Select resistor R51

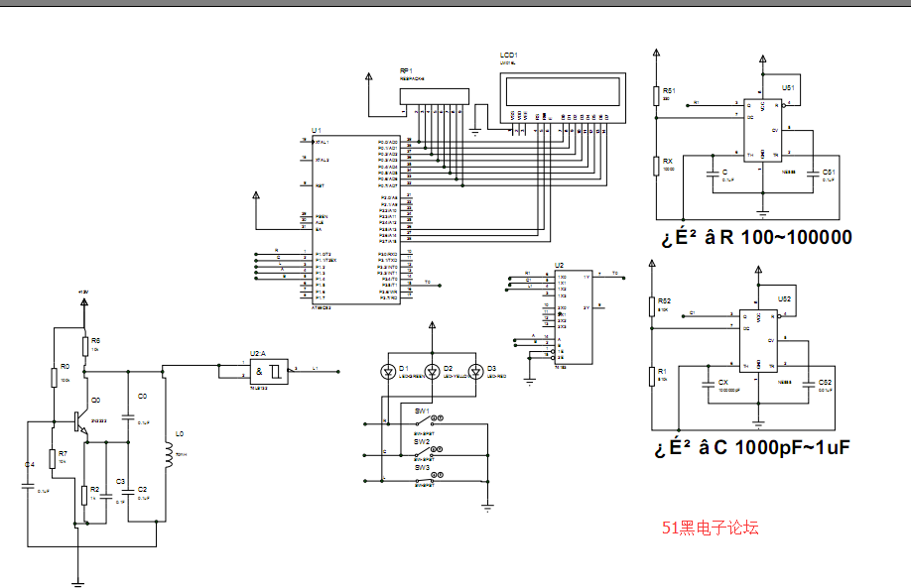click(x=657, y=96)
